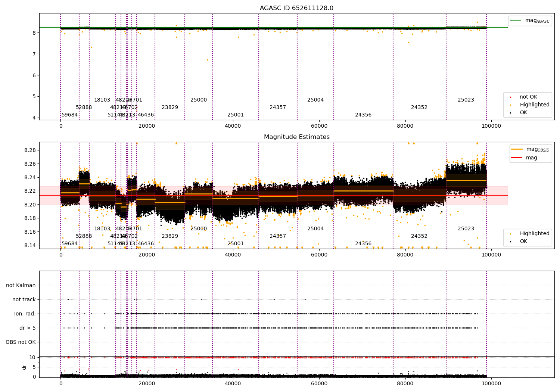Screen dimensions: 560x392
Task: Click obsid label 24356 in the top plot
Action: (x=363, y=115)
